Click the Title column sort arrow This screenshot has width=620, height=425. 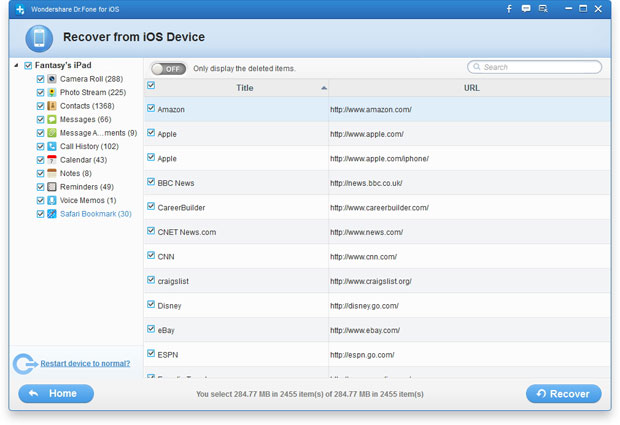click(x=324, y=88)
